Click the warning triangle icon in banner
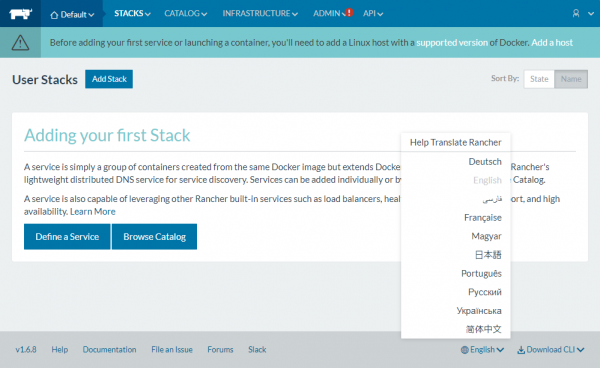The image size is (600, 368). tap(20, 42)
